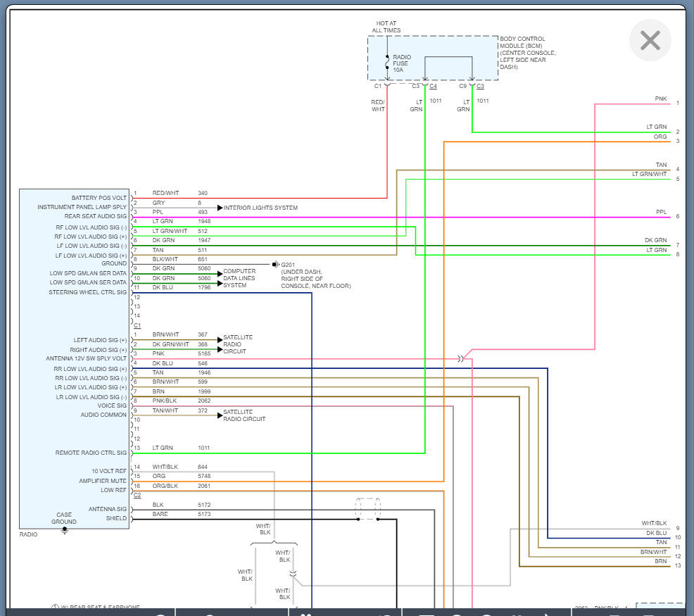Click the PPL wire label at terminal 6
Viewport: 694px width, 616px height.
[661, 212]
